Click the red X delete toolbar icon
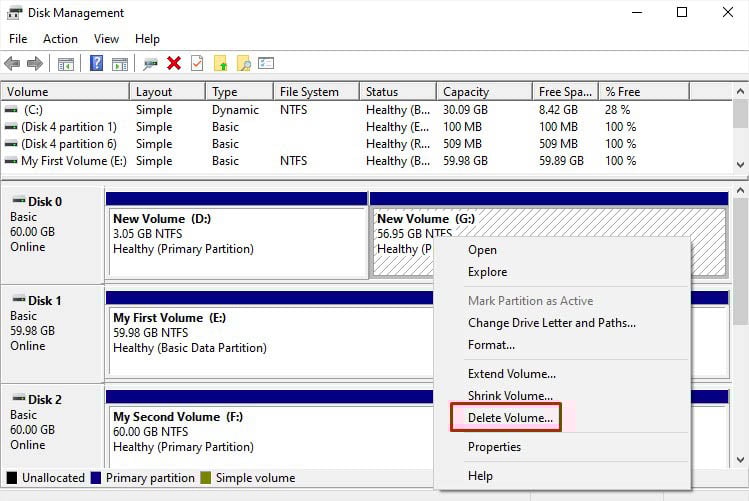This screenshot has height=501, width=749. 174,63
